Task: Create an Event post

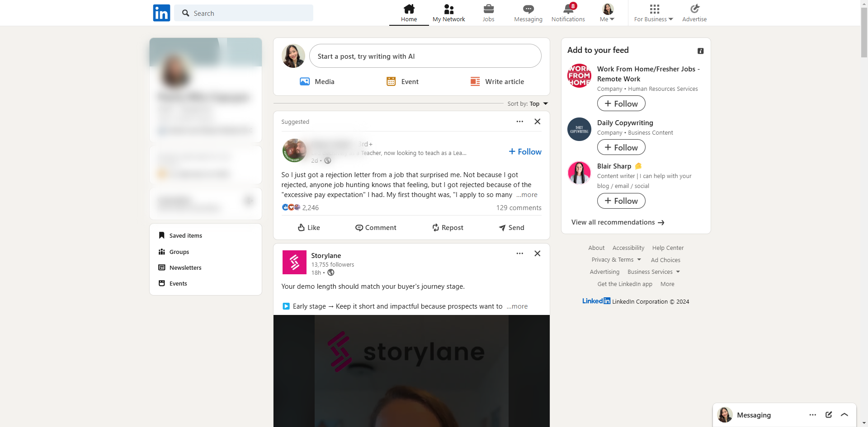Action: (402, 82)
